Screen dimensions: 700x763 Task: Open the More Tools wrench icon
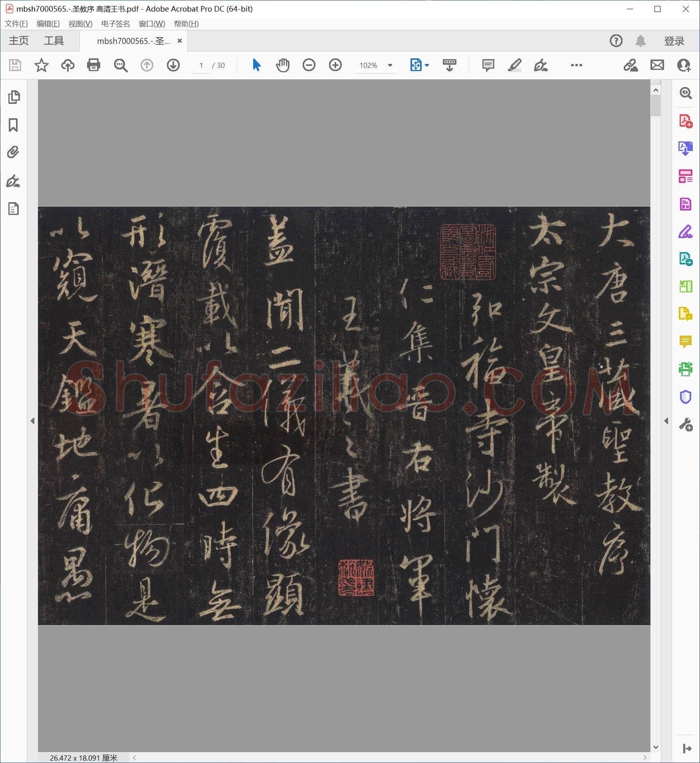click(686, 425)
